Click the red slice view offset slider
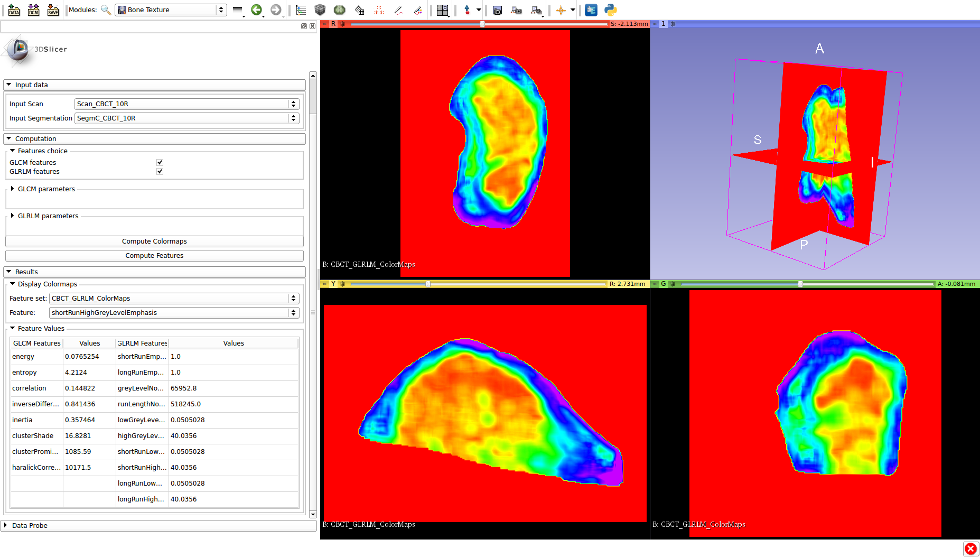This screenshot has height=558, width=980. pyautogui.click(x=482, y=24)
